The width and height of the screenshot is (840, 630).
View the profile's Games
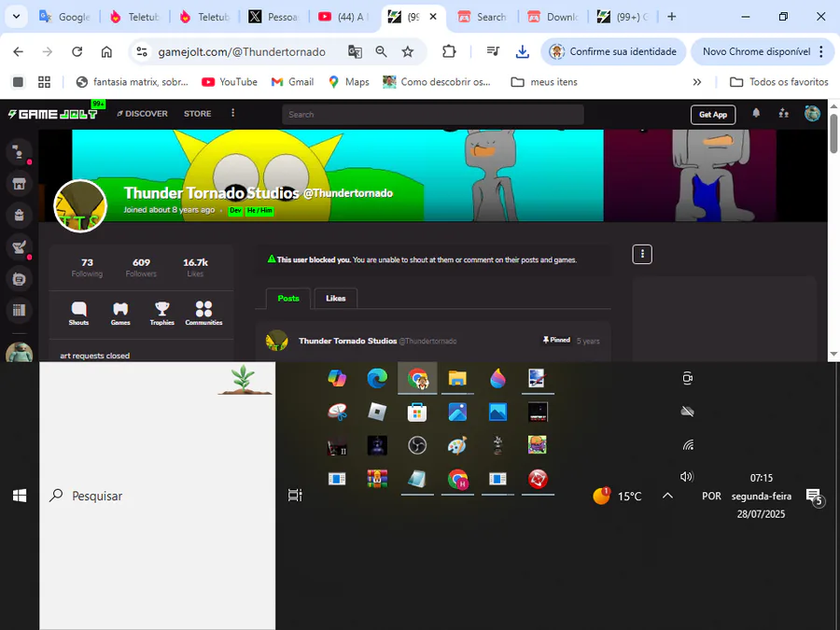tap(120, 314)
